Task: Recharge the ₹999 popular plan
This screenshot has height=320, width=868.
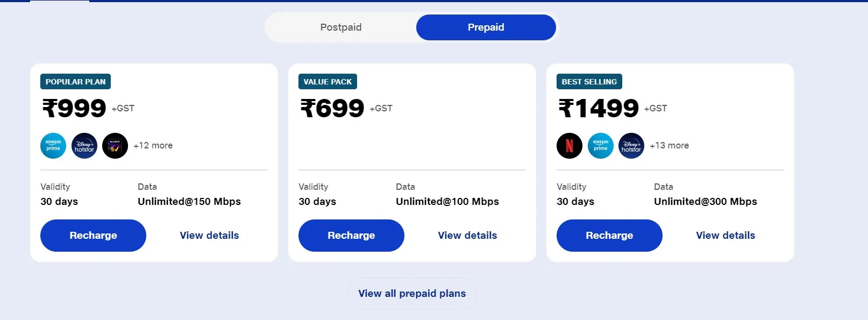Action: pos(93,236)
